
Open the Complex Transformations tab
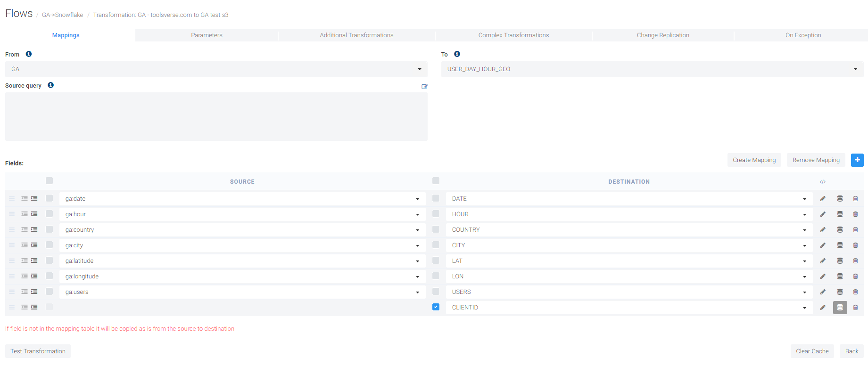point(513,35)
